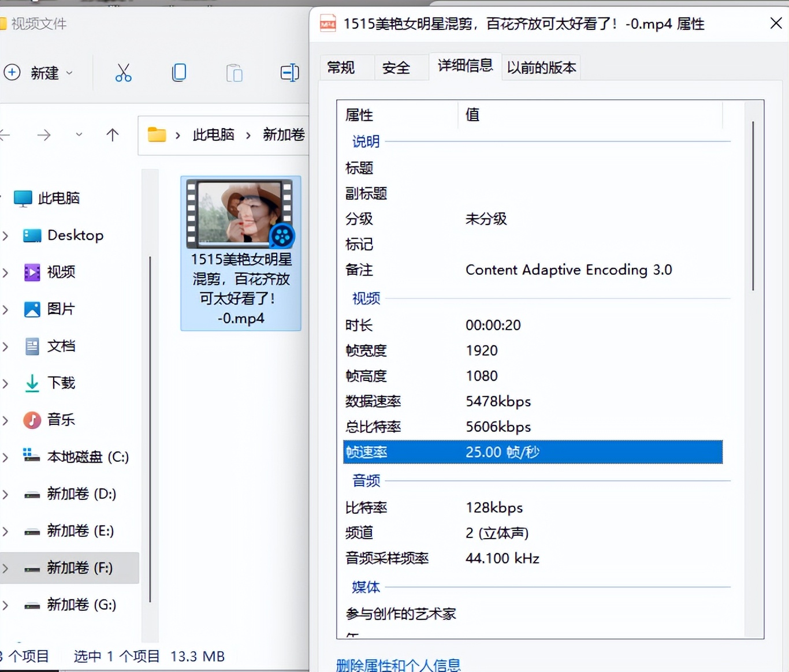The width and height of the screenshot is (789, 672).
Task: Select the 1515 video file thumbnail
Action: (x=240, y=214)
